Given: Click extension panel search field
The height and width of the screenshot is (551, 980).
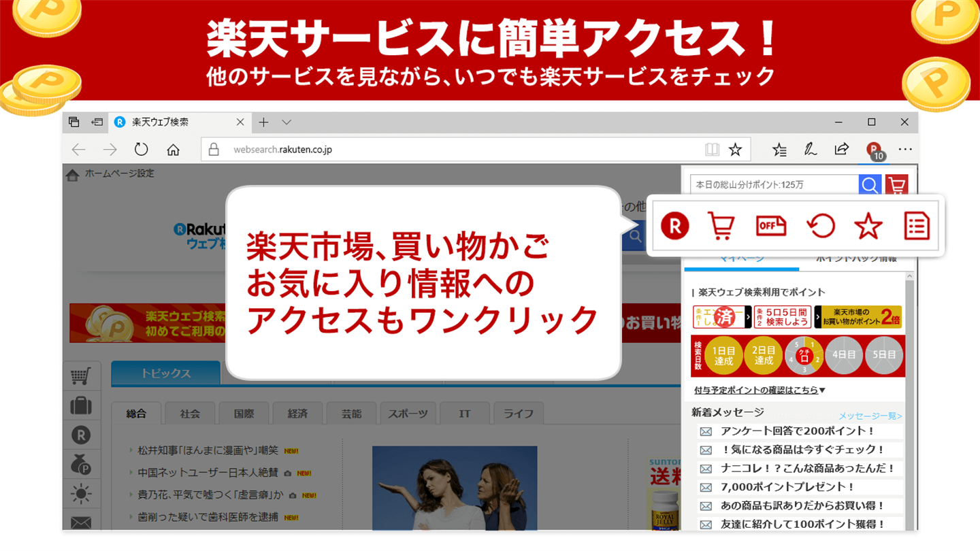Looking at the screenshot, I should [x=774, y=185].
